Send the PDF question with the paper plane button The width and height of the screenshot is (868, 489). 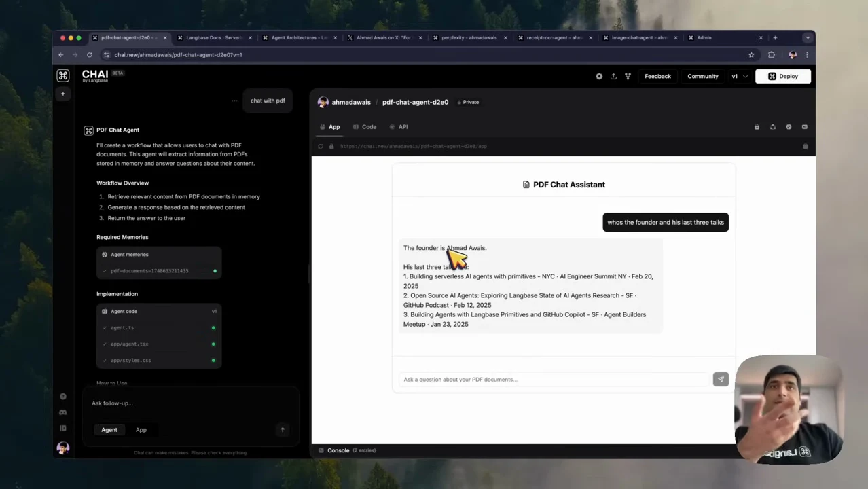coord(721,380)
